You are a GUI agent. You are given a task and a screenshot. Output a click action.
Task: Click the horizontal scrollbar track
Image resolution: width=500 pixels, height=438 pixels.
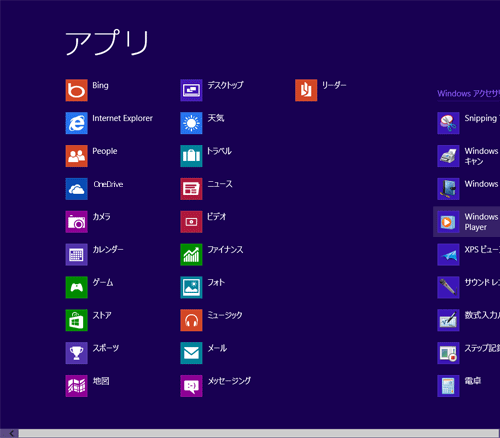pos(259,433)
